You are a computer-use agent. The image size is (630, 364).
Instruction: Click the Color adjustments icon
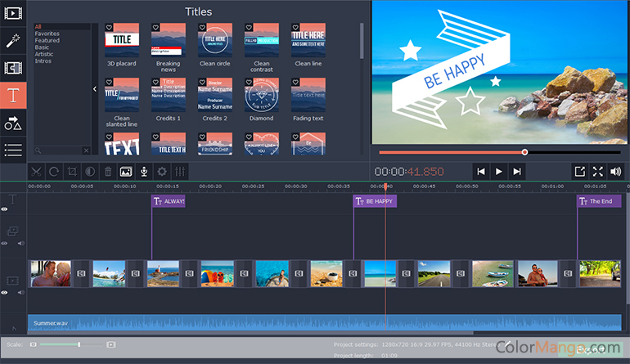tap(90, 172)
